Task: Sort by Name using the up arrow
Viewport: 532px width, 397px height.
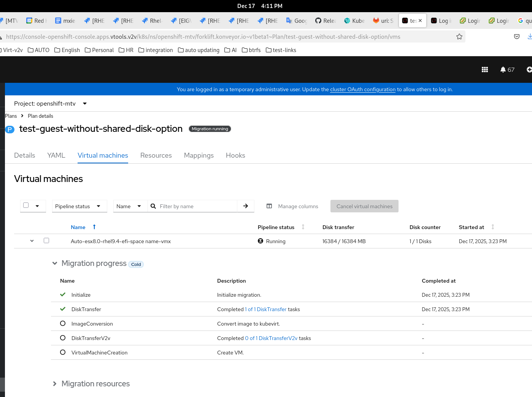Action: (x=94, y=227)
